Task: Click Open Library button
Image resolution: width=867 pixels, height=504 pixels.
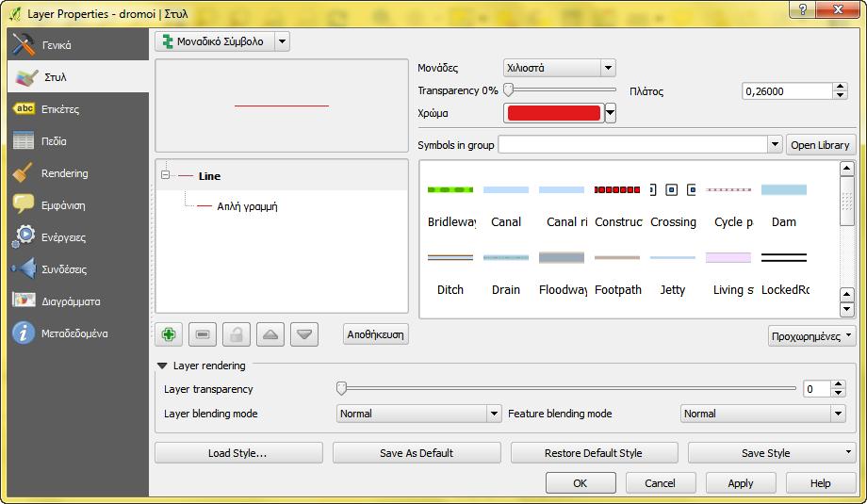Action: pyautogui.click(x=820, y=145)
